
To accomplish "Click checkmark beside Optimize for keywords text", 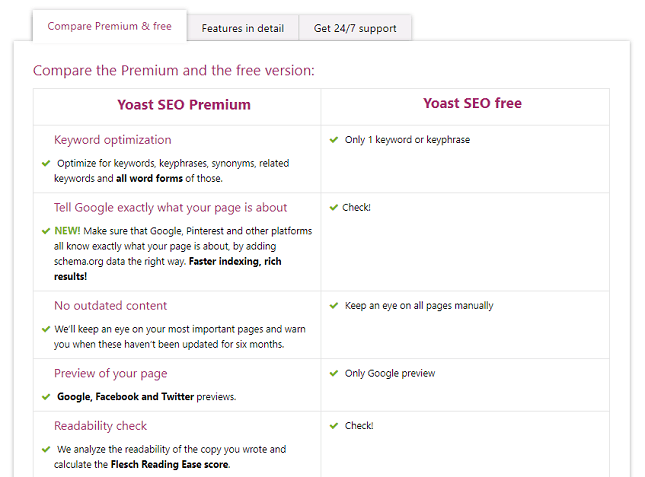I will coord(46,163).
